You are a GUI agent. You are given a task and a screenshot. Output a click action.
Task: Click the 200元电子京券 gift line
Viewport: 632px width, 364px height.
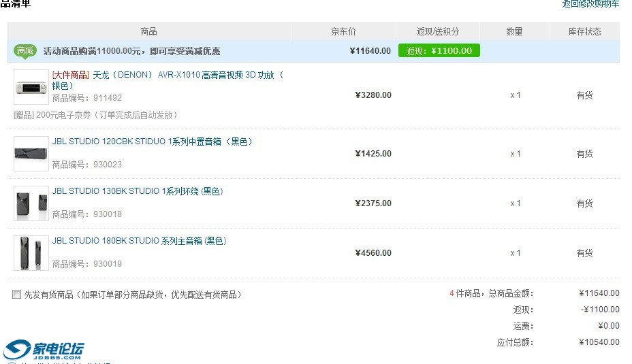pyautogui.click(x=95, y=115)
